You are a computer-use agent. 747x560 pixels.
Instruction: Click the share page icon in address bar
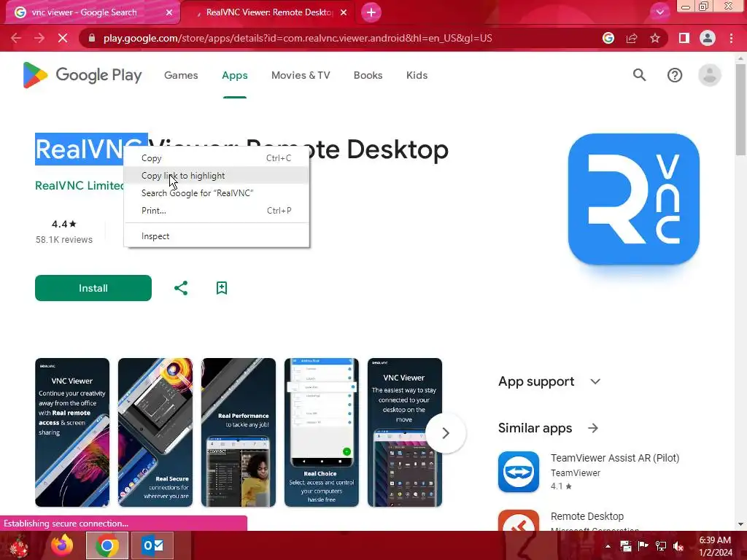click(x=632, y=38)
